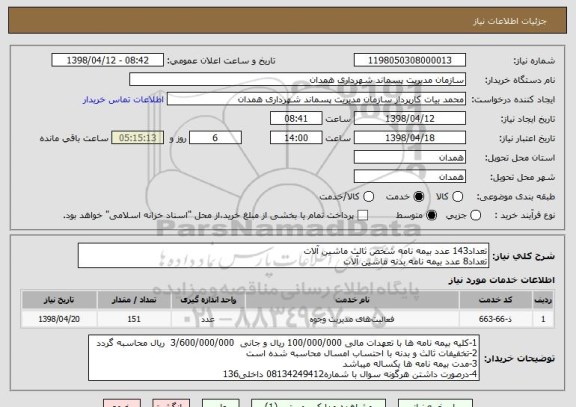Select the کالا radio button
576x407 pixels.
coord(457,197)
